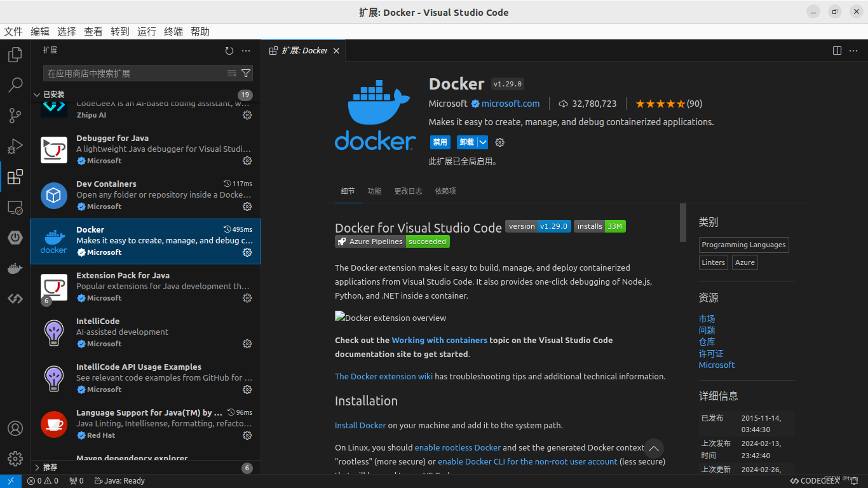Viewport: 868px width, 488px height.
Task: Refresh the extensions list
Action: pyautogui.click(x=229, y=51)
